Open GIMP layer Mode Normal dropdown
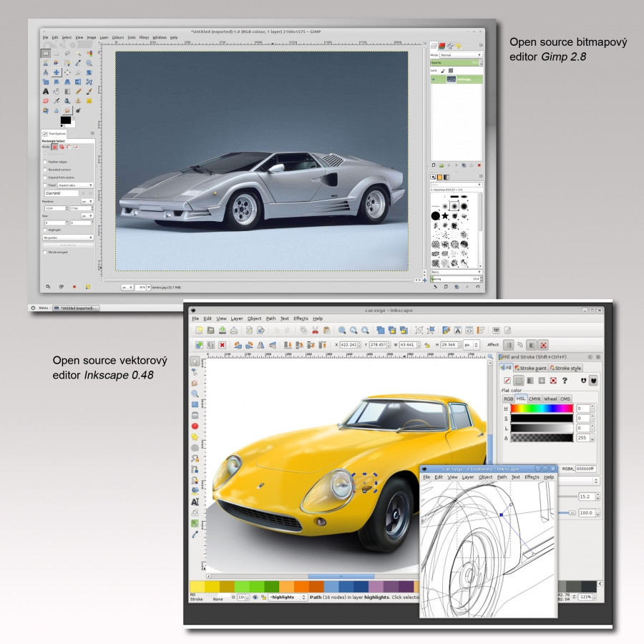Viewport: 644px width, 644px height. pyautogui.click(x=460, y=55)
